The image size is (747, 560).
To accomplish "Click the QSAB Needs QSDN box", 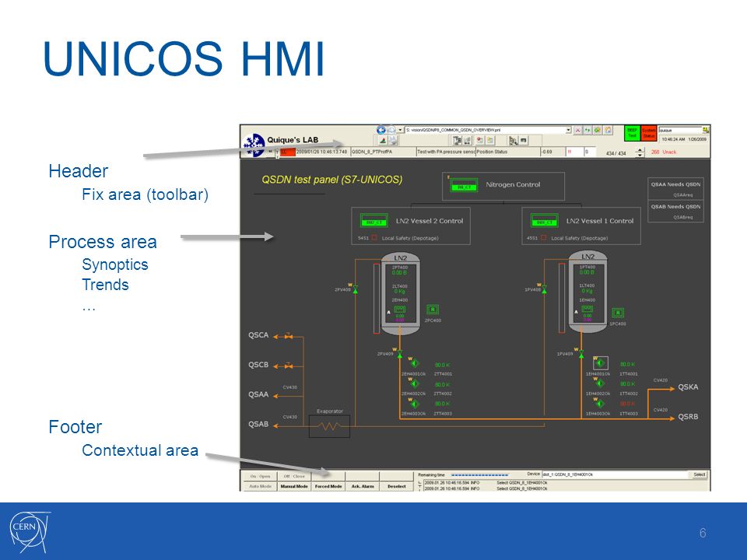I will [x=675, y=211].
